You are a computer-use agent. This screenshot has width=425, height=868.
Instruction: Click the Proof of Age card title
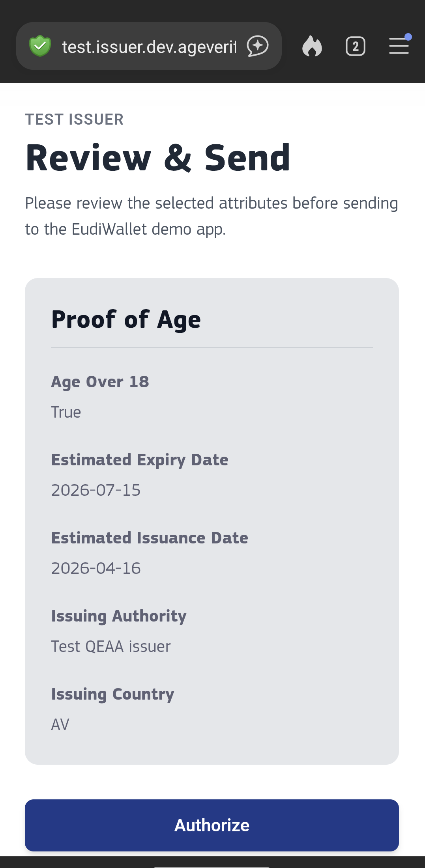pyautogui.click(x=126, y=319)
